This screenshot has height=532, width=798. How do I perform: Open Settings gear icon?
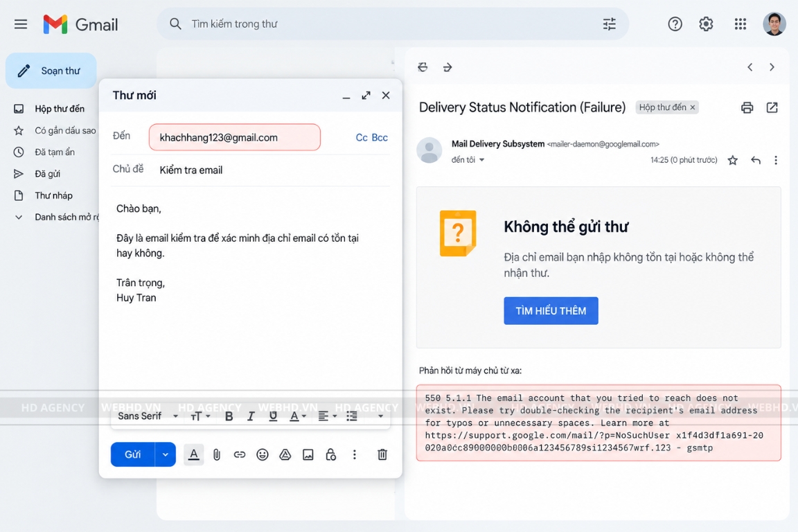pyautogui.click(x=706, y=24)
